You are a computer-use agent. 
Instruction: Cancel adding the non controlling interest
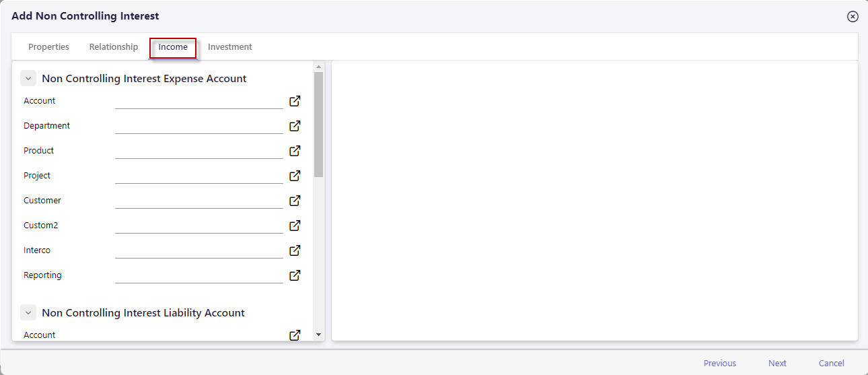[x=832, y=364]
